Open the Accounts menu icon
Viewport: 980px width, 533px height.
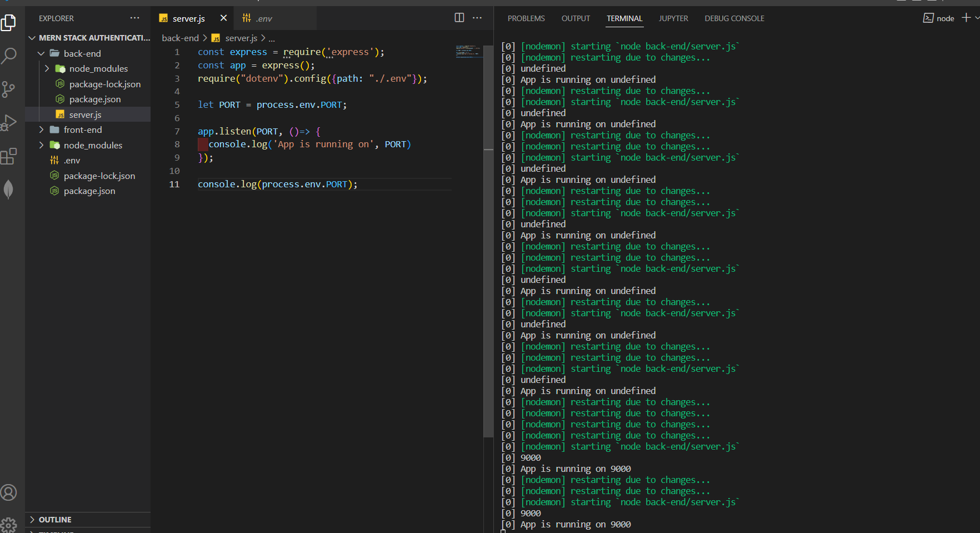[9, 492]
